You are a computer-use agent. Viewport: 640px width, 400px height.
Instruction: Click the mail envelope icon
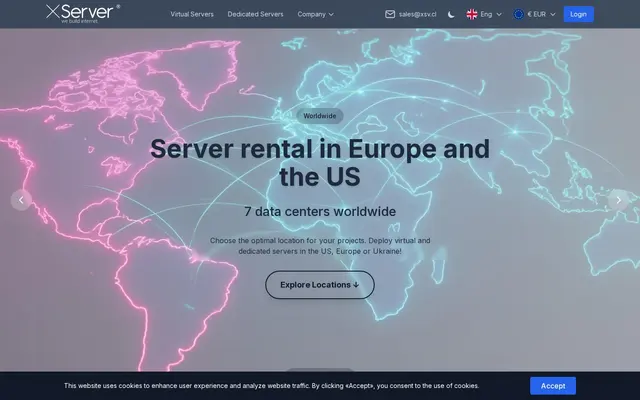(390, 14)
